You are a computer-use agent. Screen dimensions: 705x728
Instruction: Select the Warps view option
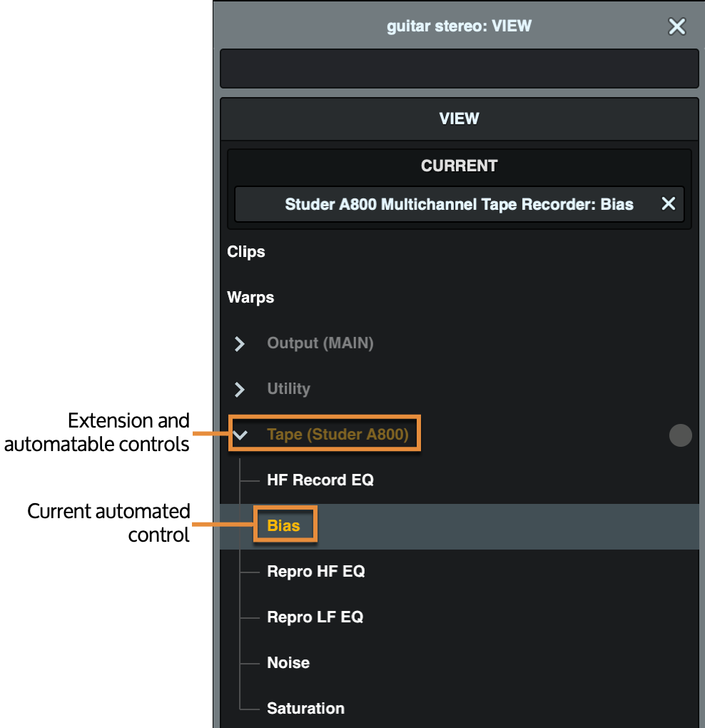(x=250, y=298)
